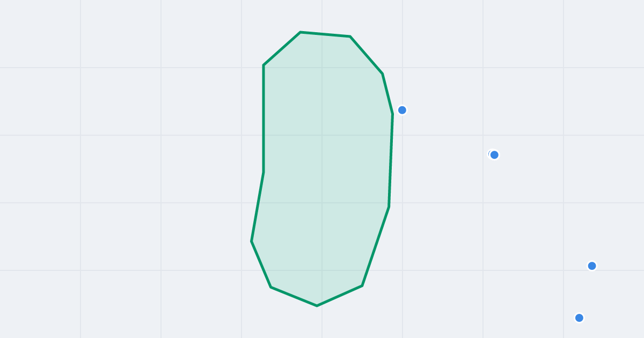Screen dimensions: 644x338
Task: Select the nearly flat top edge of the polygon
Action: [325, 34]
